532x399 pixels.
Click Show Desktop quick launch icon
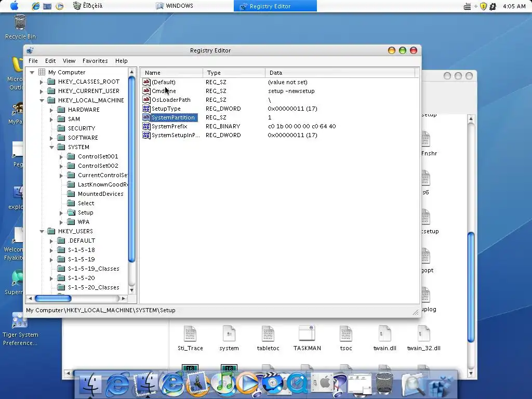[47, 6]
